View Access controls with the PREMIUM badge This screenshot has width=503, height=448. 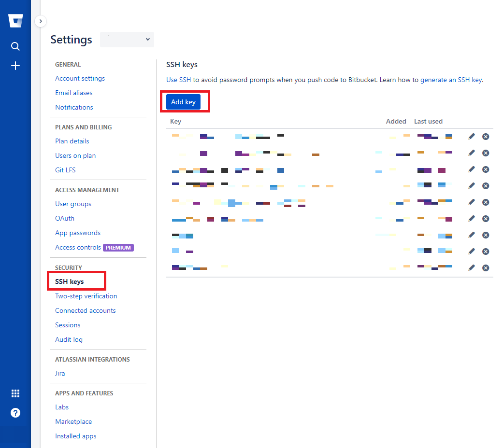click(x=78, y=247)
